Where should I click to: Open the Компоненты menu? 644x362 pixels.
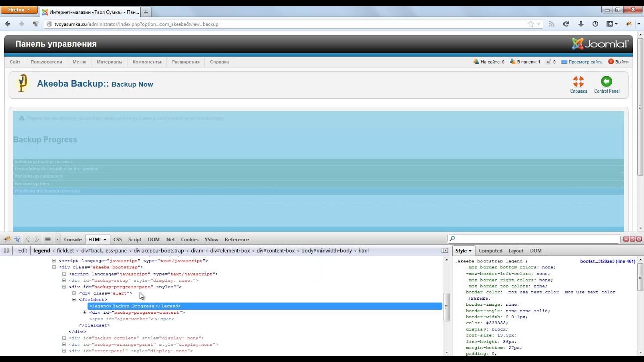[147, 62]
